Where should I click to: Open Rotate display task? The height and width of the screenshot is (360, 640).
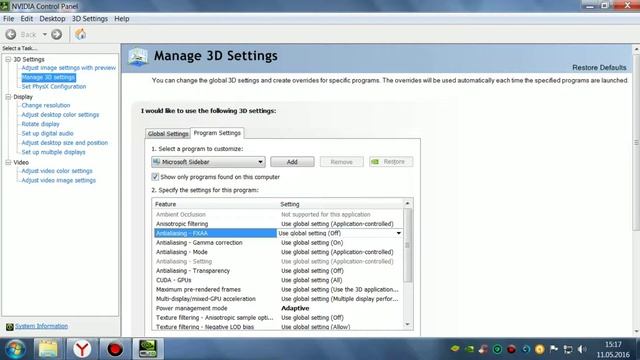(40, 124)
